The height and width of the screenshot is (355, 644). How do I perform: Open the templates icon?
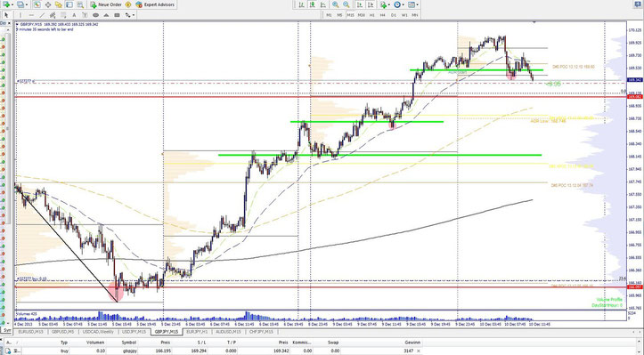[x=412, y=4]
